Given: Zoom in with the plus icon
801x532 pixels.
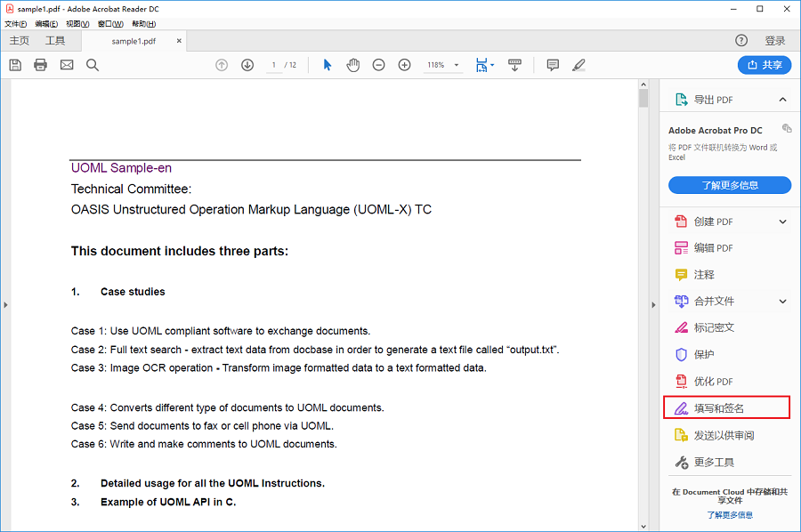Looking at the screenshot, I should coord(405,65).
